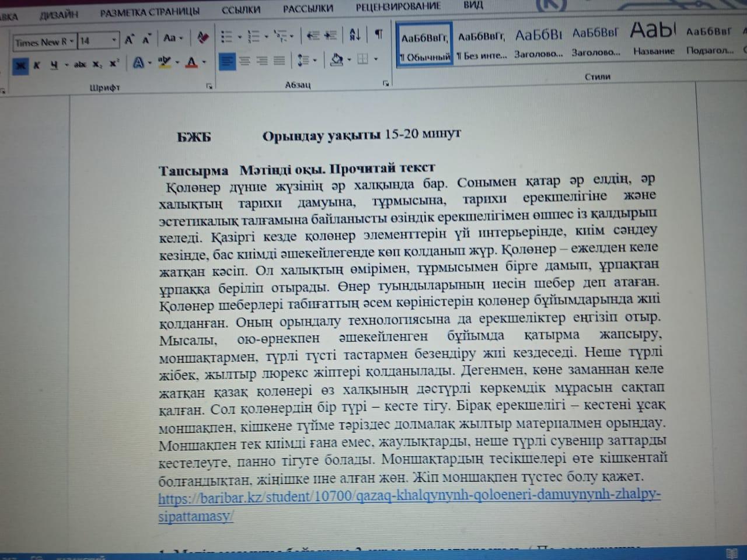Apply text highlight color
This screenshot has height=560, width=747.
click(165, 62)
